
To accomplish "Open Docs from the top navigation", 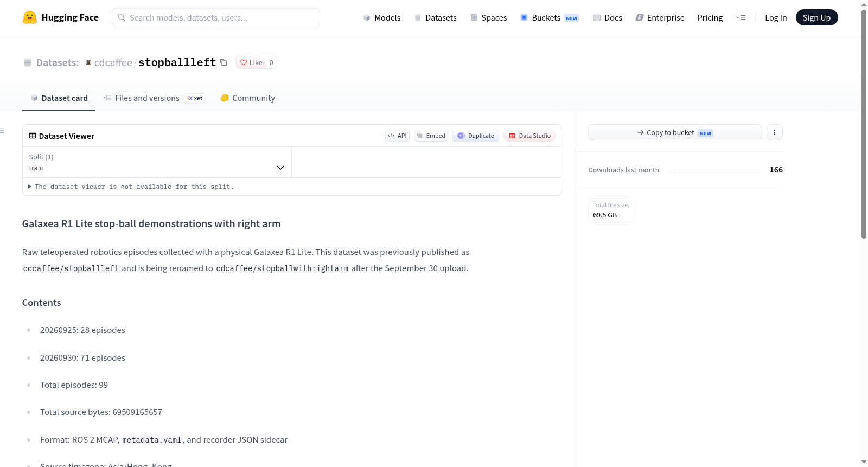I will click(x=608, y=17).
